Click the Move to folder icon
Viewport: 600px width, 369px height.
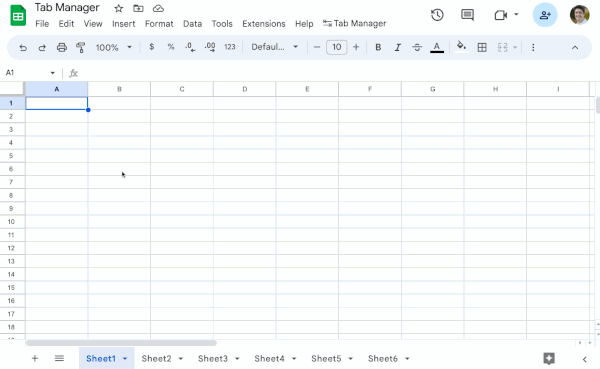pyautogui.click(x=138, y=8)
